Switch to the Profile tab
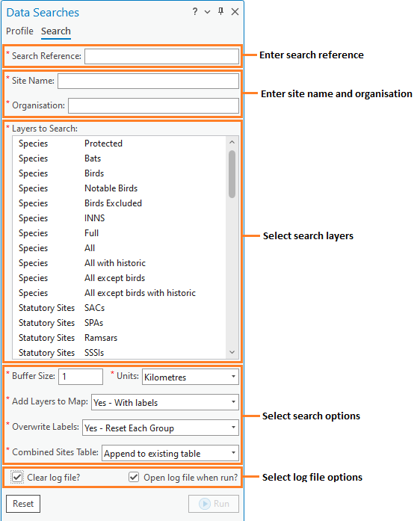420x521 pixels. (x=19, y=31)
